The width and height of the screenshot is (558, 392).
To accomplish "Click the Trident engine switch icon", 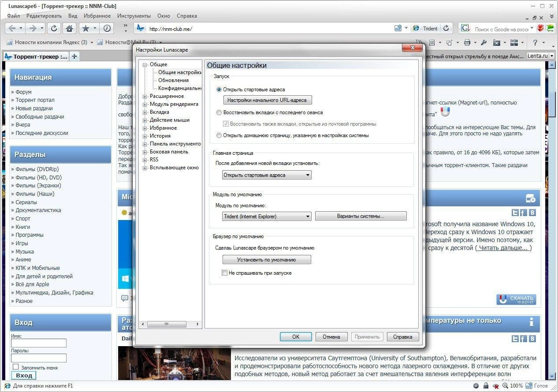I will pyautogui.click(x=416, y=28).
